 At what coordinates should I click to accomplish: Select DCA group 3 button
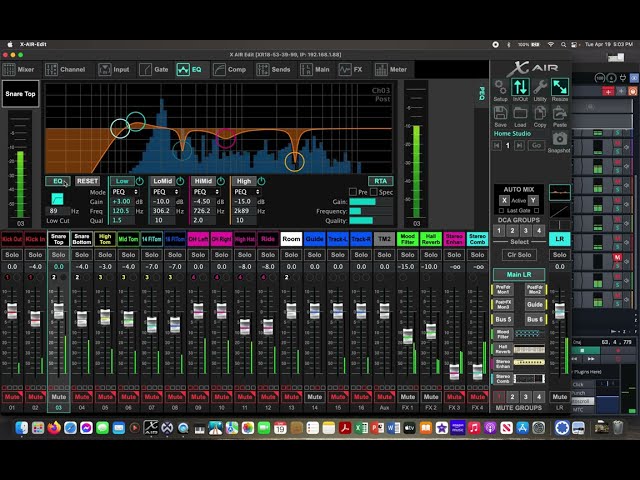(x=526, y=231)
